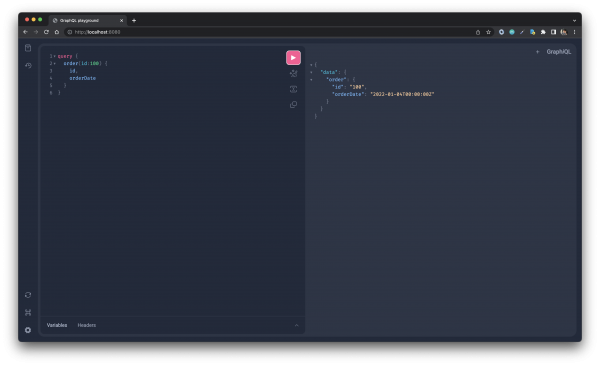Click the Prettify query icon
Image resolution: width=600 pixels, height=366 pixels.
click(x=293, y=74)
